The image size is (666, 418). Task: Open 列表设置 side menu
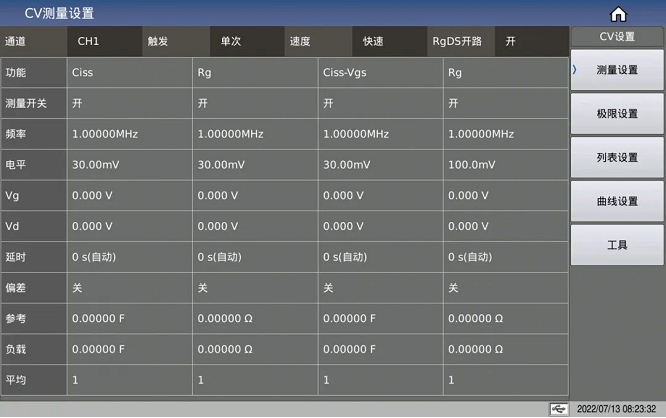(617, 157)
